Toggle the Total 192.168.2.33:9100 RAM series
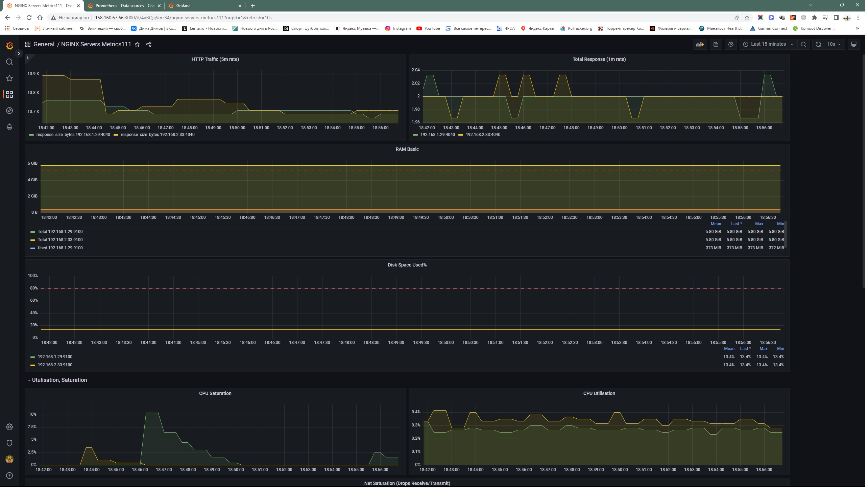Viewport: 868px width, 487px height. coord(60,240)
